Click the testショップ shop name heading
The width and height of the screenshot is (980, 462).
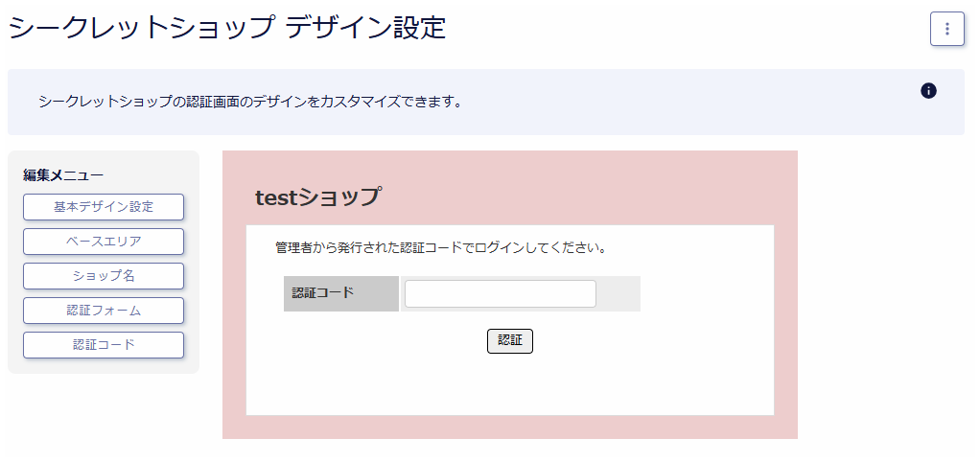tap(317, 197)
